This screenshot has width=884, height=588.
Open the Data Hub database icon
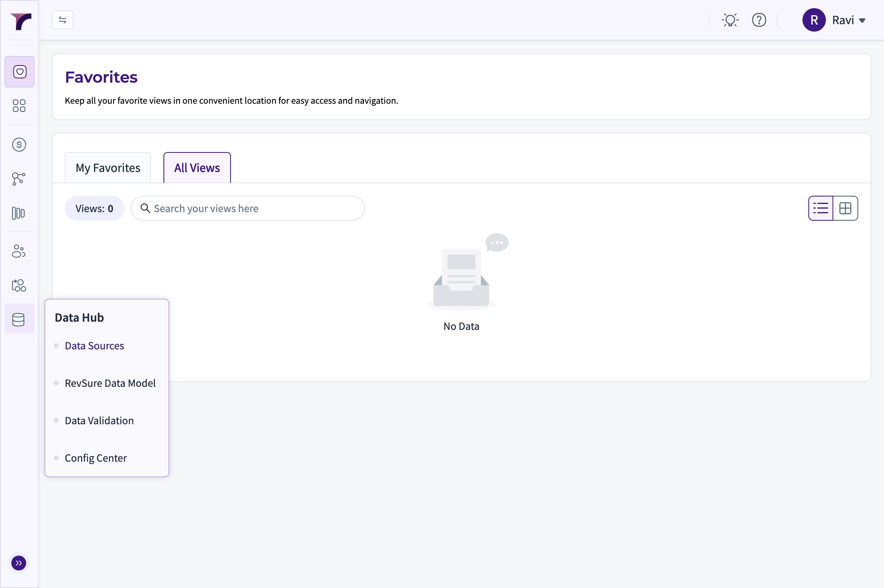pyautogui.click(x=19, y=319)
